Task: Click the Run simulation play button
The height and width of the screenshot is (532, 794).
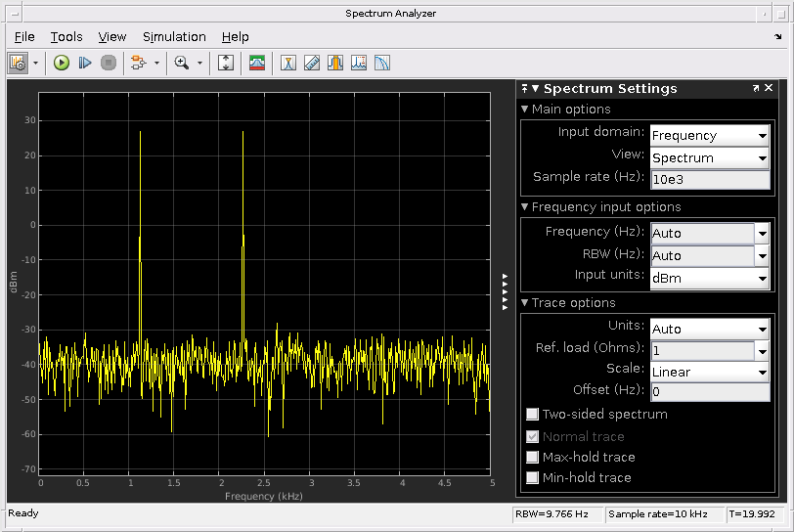Action: tap(62, 63)
